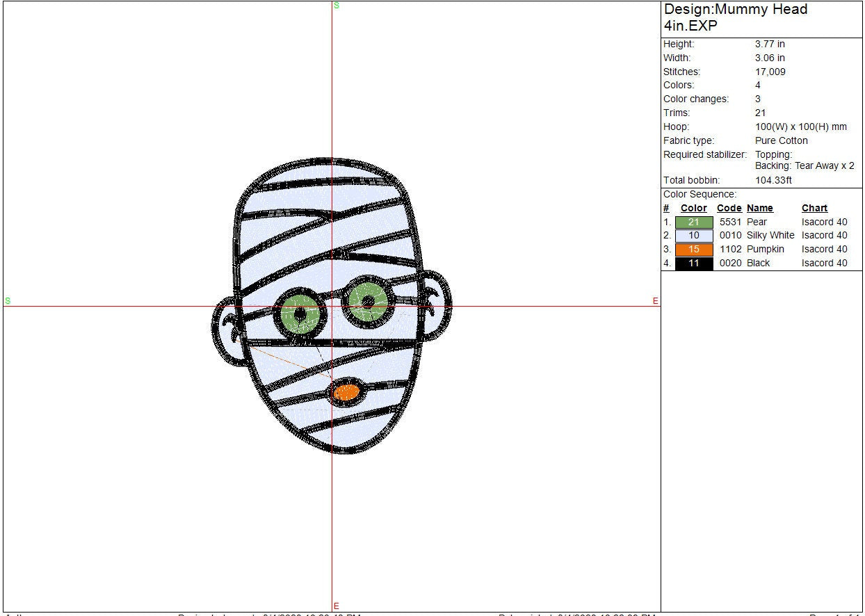Screen dimensions: 865x616
Task: Click the Pear green color swatch
Action: click(694, 222)
